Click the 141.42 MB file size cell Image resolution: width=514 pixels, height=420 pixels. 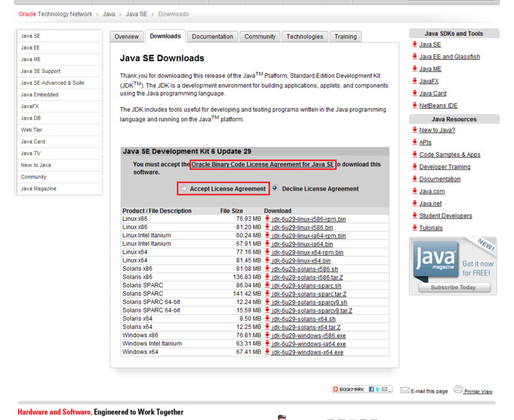(x=247, y=293)
